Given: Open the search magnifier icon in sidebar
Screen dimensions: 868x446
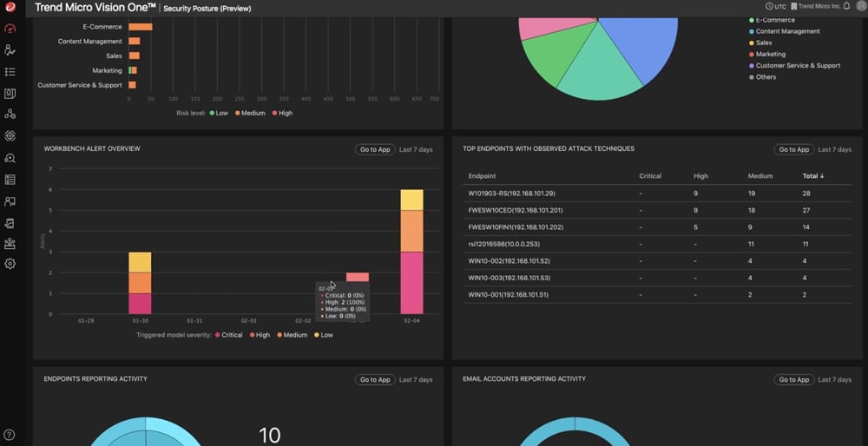Looking at the screenshot, I should [10, 158].
